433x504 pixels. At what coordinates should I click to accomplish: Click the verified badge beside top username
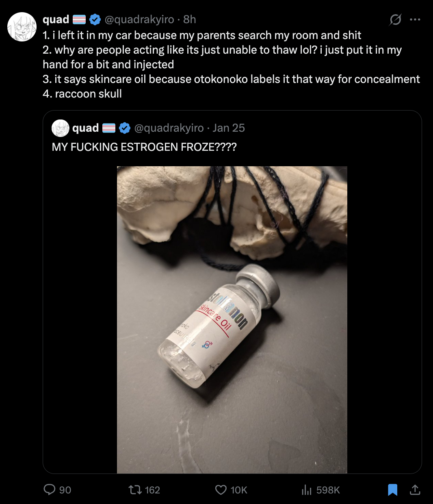click(95, 19)
